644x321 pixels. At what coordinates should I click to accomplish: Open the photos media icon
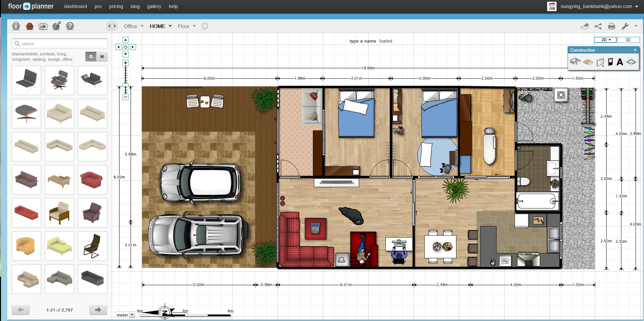[43, 26]
